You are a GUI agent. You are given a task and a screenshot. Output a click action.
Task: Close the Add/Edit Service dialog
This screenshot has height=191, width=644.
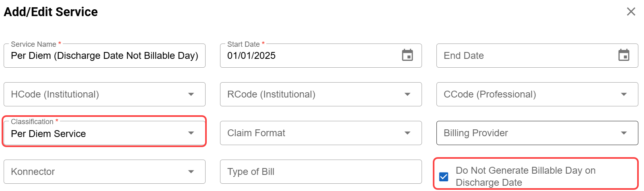pos(631,12)
